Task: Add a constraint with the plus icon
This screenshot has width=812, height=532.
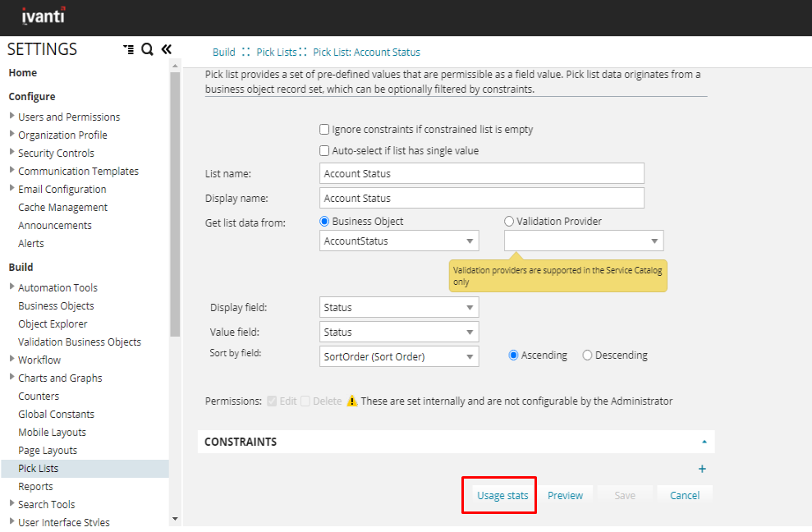Action: tap(702, 469)
